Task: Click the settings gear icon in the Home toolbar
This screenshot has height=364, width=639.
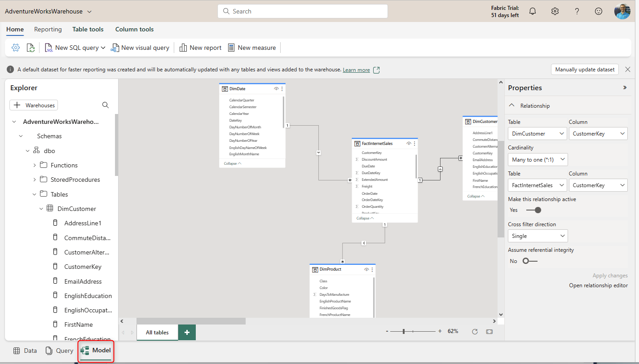Action: pos(16,48)
